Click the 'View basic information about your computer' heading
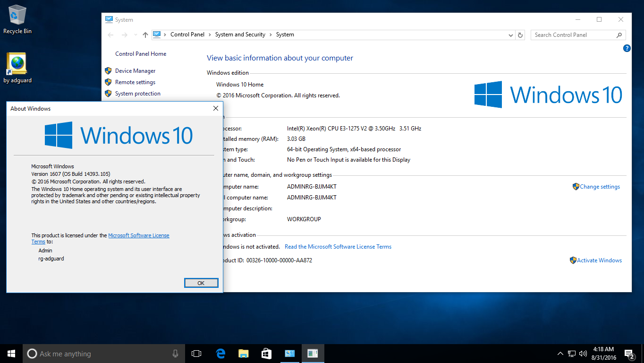Image resolution: width=644 pixels, height=363 pixels. point(280,58)
